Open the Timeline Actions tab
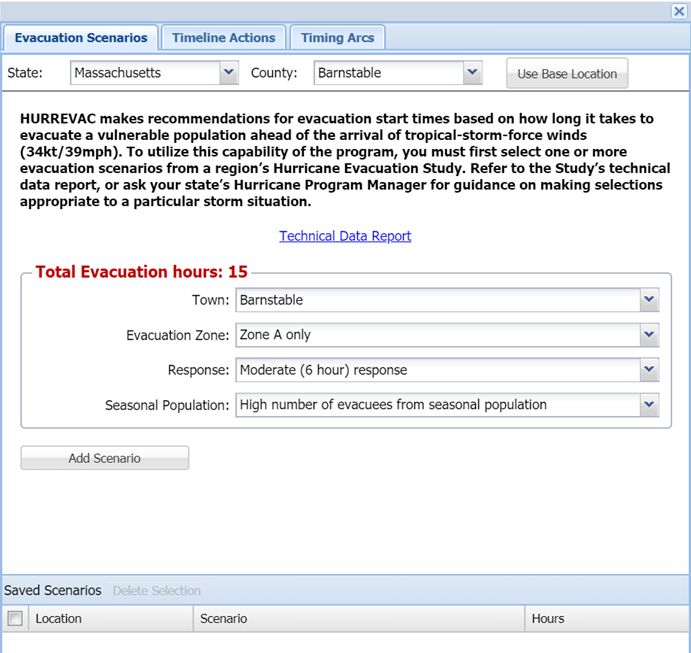This screenshot has height=653, width=691. point(223,38)
